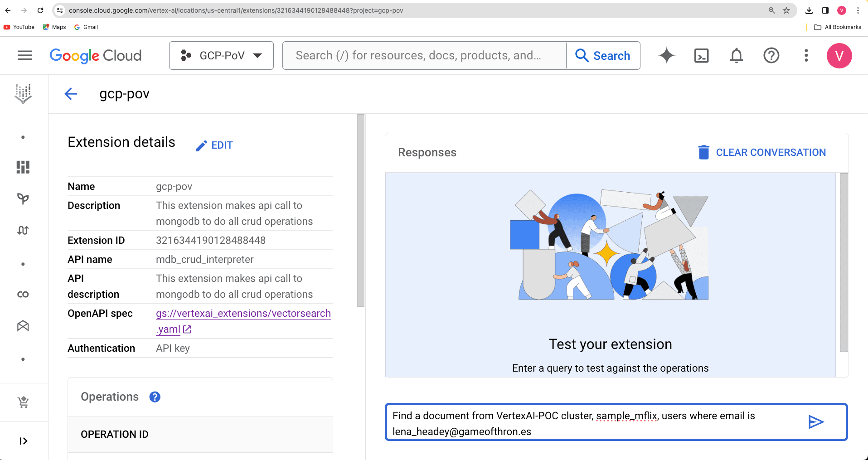Click CLEAR CONVERSATION button

(x=762, y=153)
